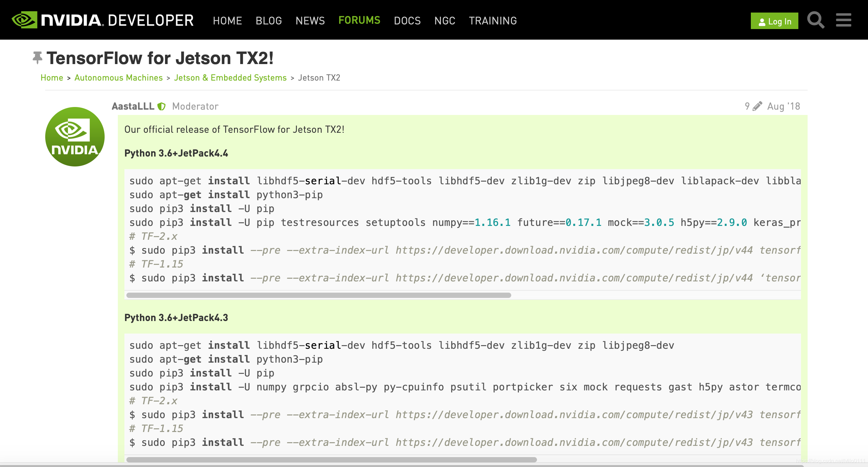The height and width of the screenshot is (467, 868).
Task: Go to HOME in the top navigation
Action: (227, 21)
